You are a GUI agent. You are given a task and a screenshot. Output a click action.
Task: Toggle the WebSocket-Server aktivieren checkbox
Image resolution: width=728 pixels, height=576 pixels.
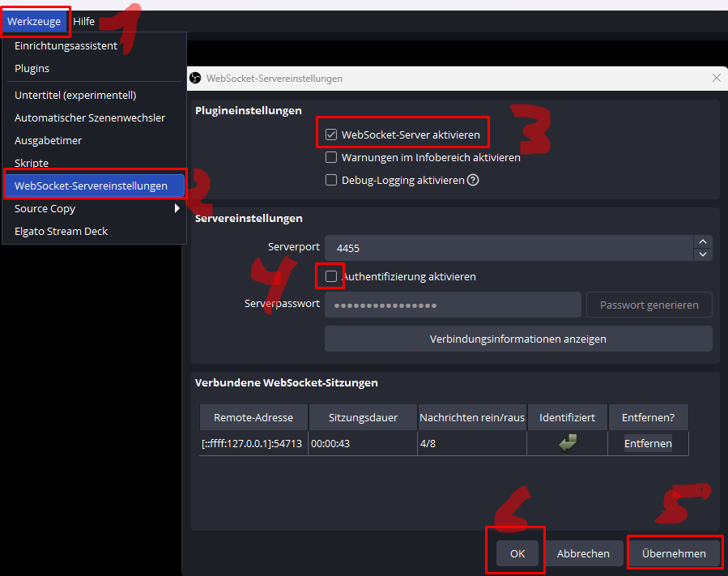click(330, 134)
